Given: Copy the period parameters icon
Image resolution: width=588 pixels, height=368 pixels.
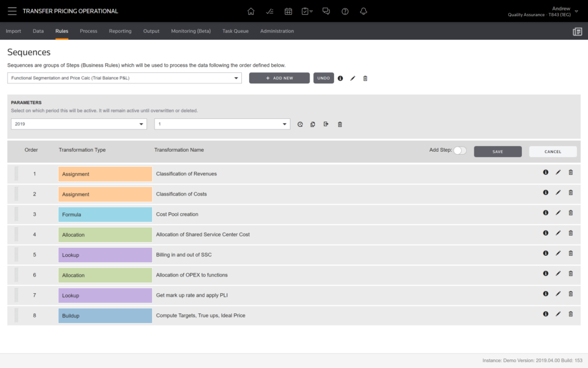Looking at the screenshot, I should coord(313,124).
